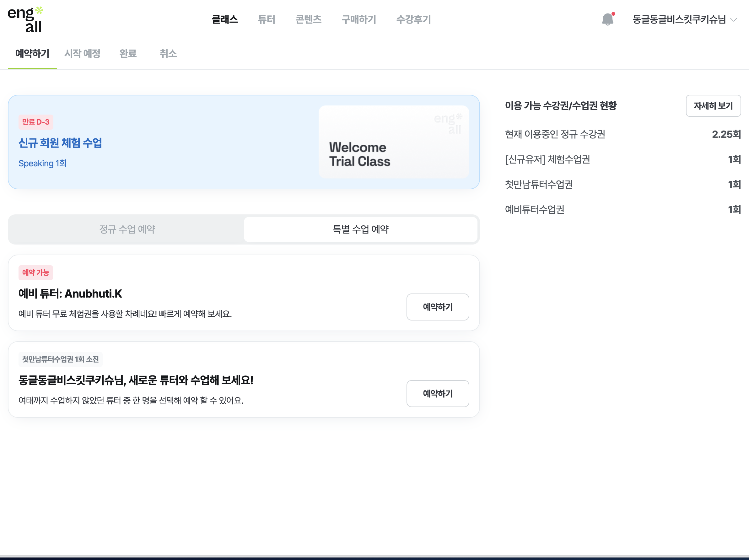
Task: Switch to the 시작 예정 tab
Action: click(x=82, y=53)
